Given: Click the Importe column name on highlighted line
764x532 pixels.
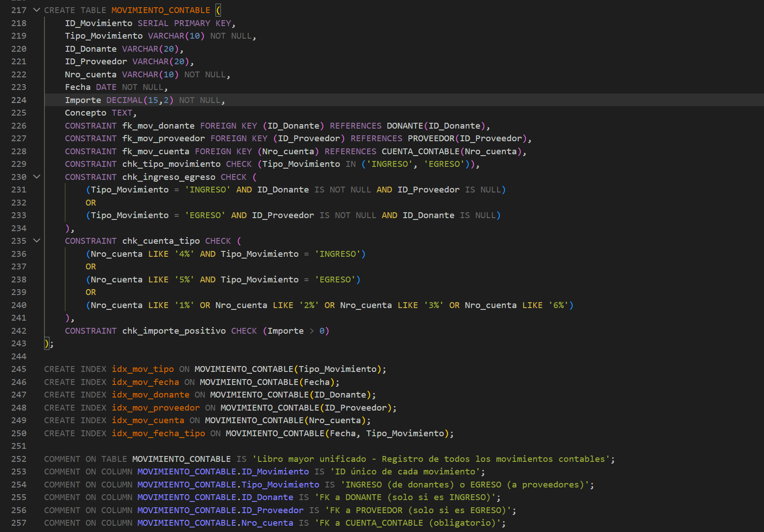Looking at the screenshot, I should point(83,100).
